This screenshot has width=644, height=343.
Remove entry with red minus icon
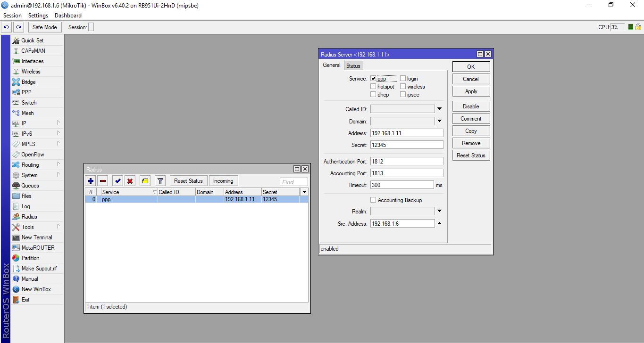click(x=103, y=181)
